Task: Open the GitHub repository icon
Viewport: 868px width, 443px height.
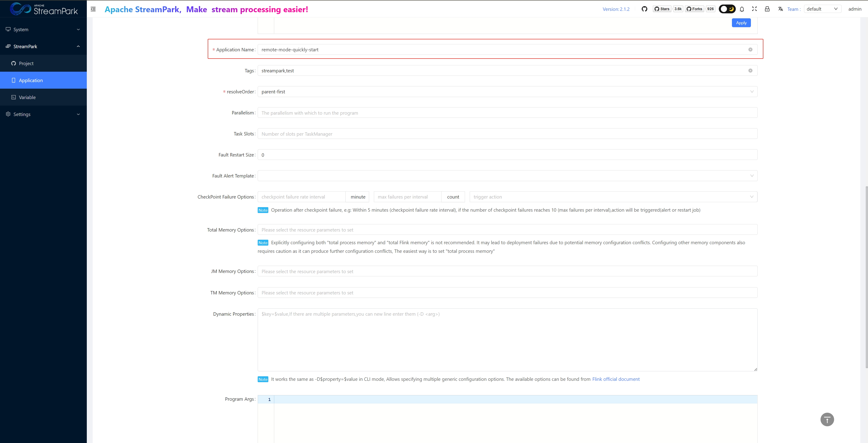Action: 644,9
